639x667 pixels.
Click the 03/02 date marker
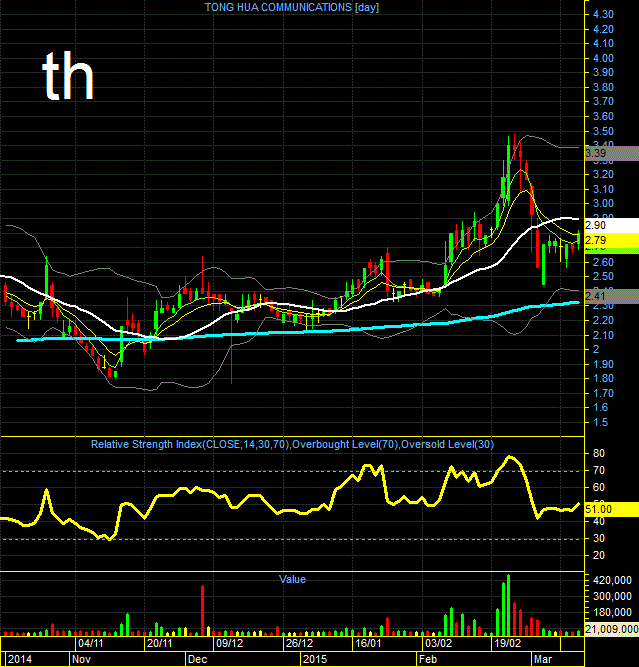(438, 643)
